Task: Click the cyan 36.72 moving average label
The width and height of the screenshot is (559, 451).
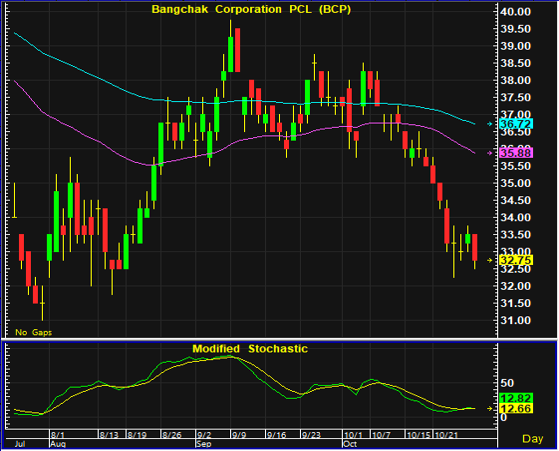Action: click(516, 124)
